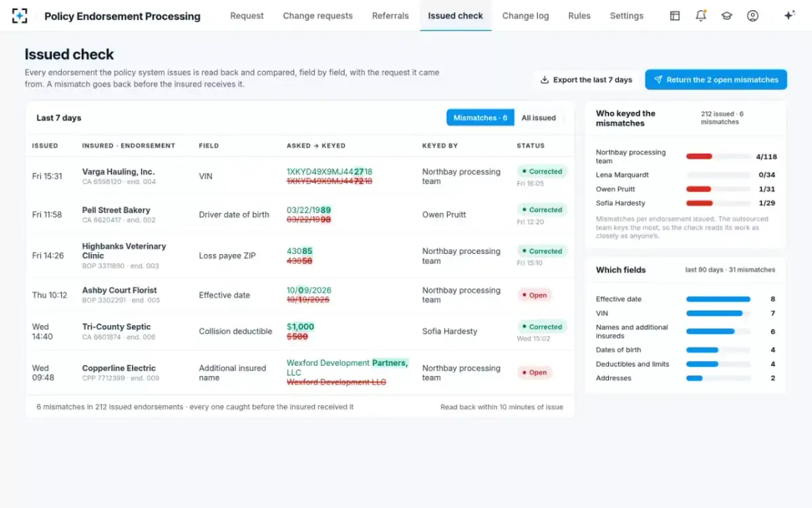Click the "Asked → Keyed" column header

coord(316,146)
